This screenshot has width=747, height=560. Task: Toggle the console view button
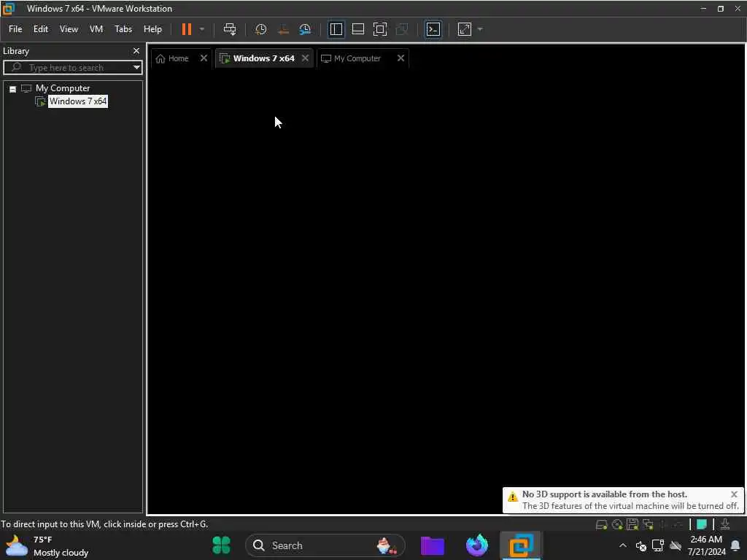pyautogui.click(x=433, y=29)
